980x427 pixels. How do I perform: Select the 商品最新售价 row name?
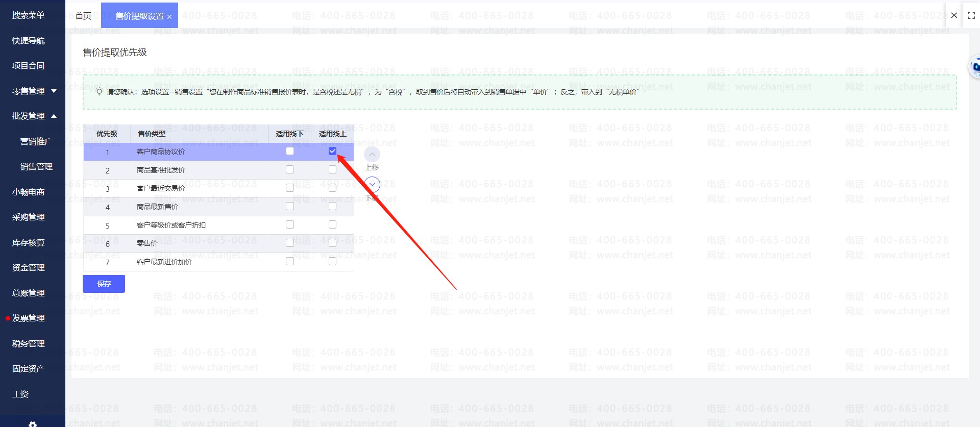coord(157,207)
